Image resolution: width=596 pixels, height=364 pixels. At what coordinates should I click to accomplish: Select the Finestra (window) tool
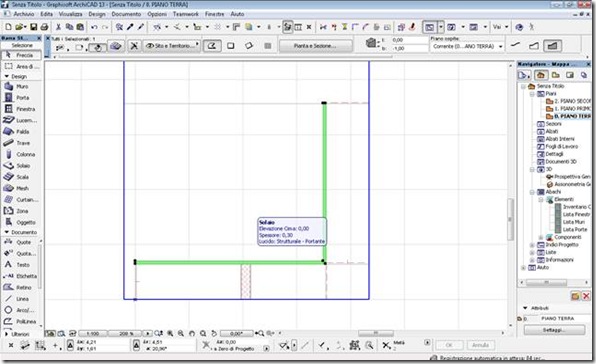click(x=21, y=109)
